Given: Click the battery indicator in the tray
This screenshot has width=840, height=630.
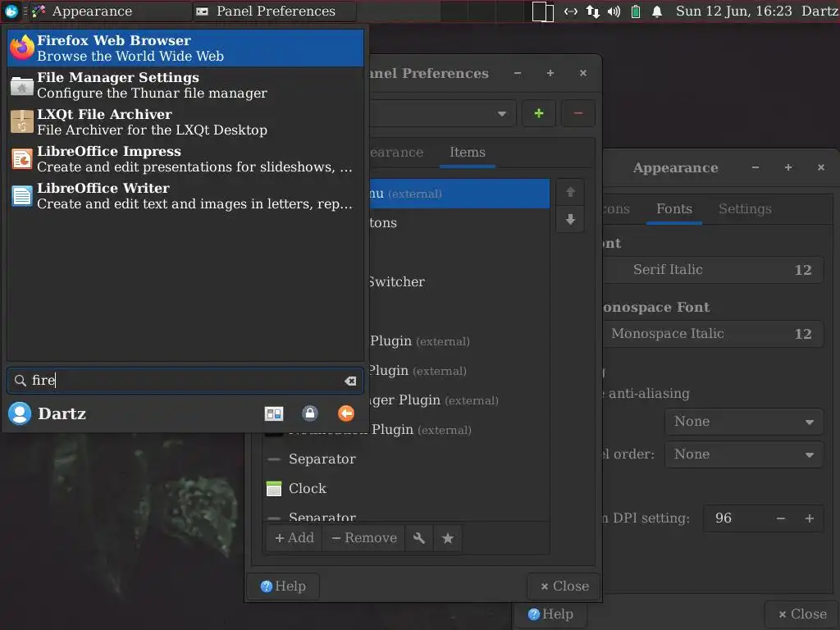Looking at the screenshot, I should pos(636,11).
